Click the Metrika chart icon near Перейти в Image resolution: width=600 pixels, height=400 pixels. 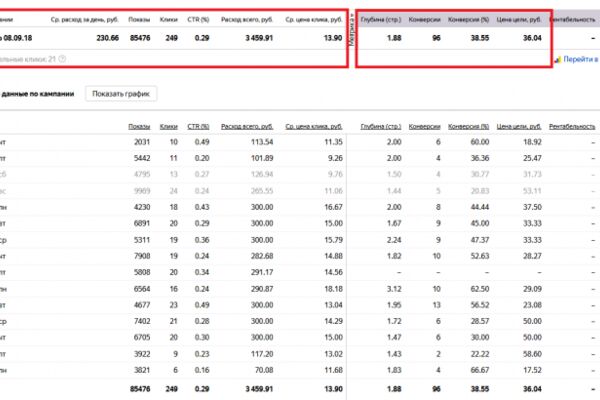point(558,59)
